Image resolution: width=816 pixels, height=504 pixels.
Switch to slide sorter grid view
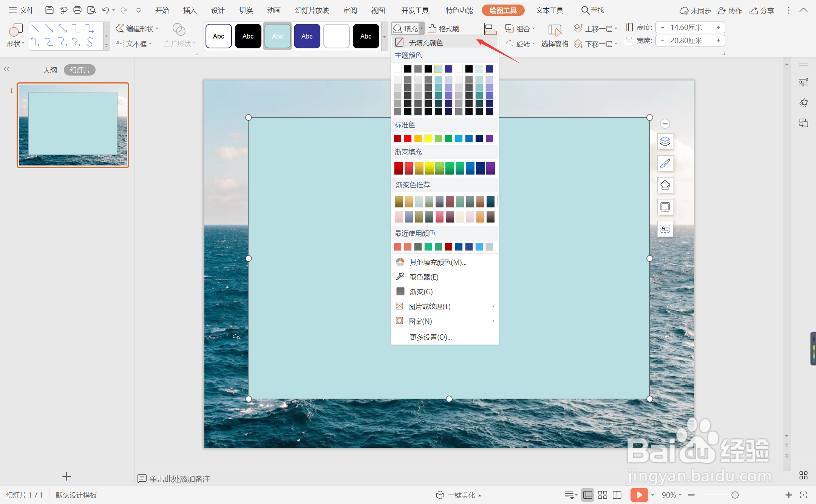[603, 495]
